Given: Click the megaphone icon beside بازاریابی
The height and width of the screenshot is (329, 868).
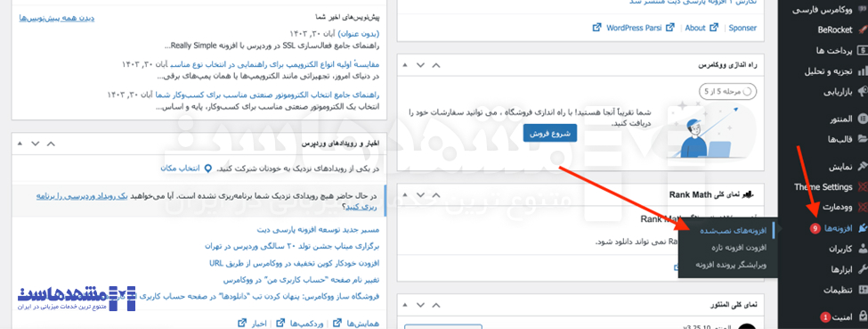Looking at the screenshot, I should coord(863,92).
